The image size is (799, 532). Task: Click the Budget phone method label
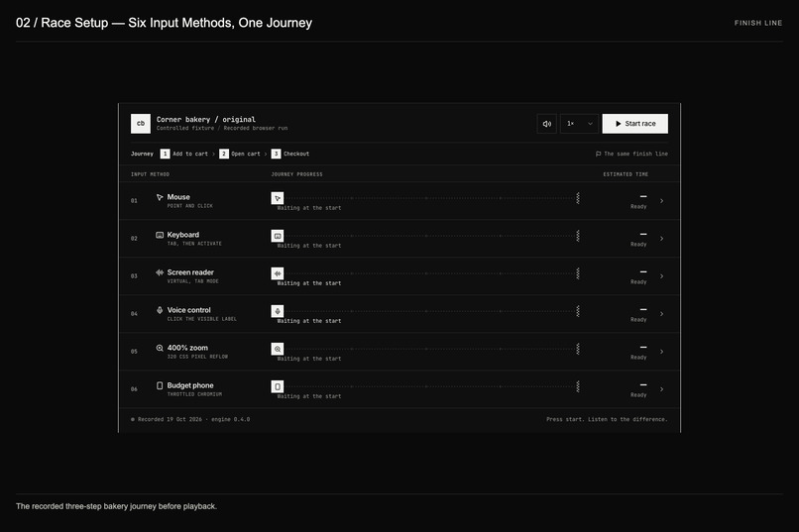click(x=190, y=385)
